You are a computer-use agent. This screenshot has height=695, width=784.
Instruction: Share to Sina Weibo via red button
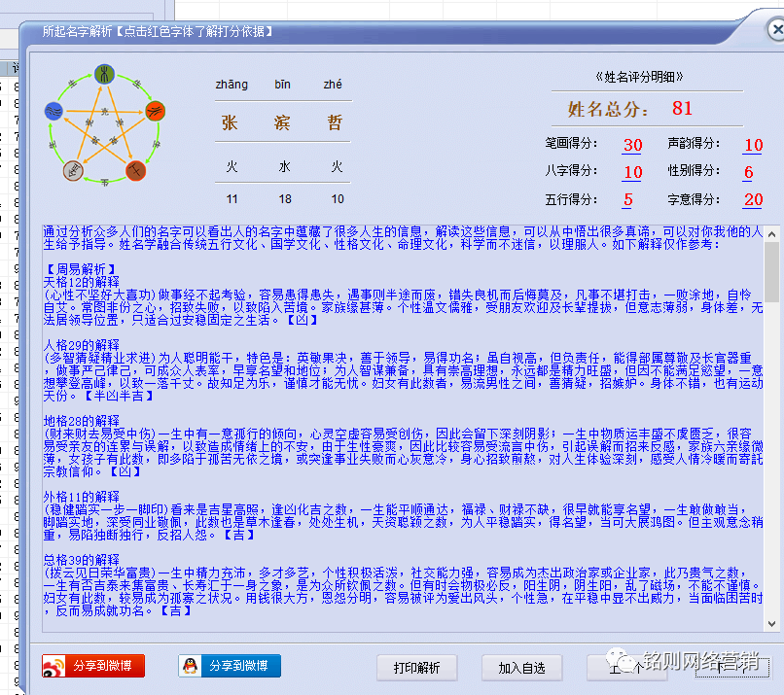pos(93,666)
